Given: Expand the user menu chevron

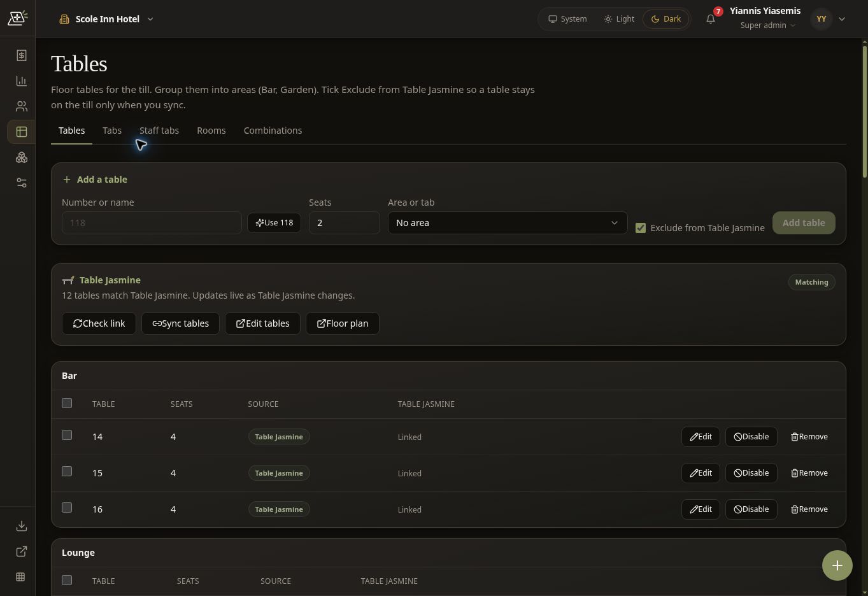Looking at the screenshot, I should click(x=842, y=19).
